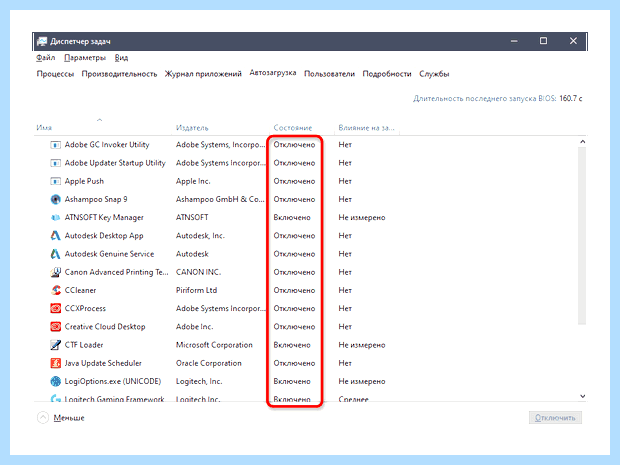620x465 pixels.
Task: Switch to the Службы tab
Action: tap(434, 74)
